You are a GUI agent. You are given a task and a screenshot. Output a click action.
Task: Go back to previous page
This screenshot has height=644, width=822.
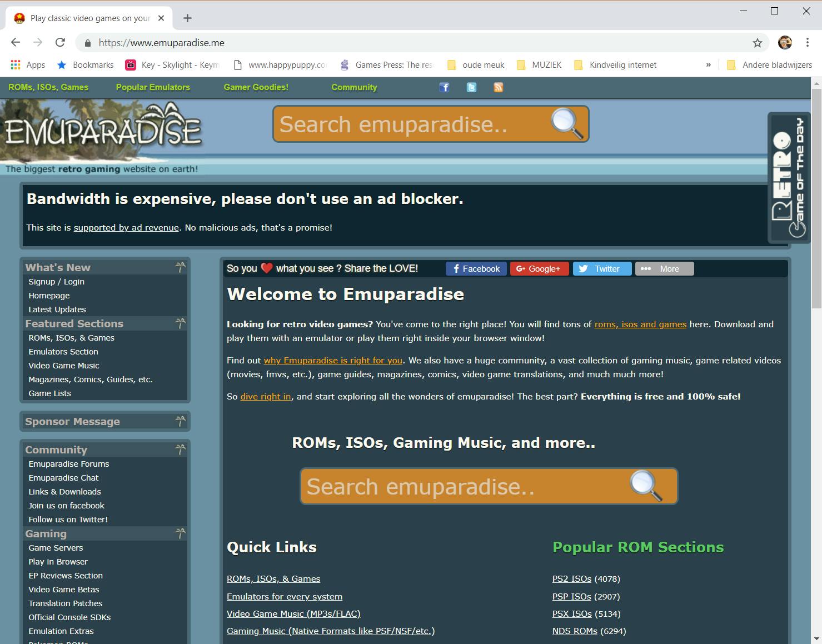16,43
